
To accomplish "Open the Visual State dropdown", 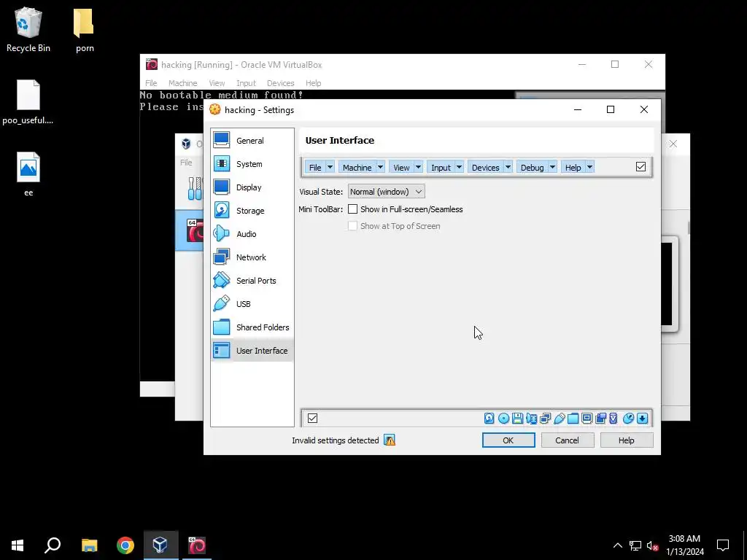I will (x=387, y=192).
